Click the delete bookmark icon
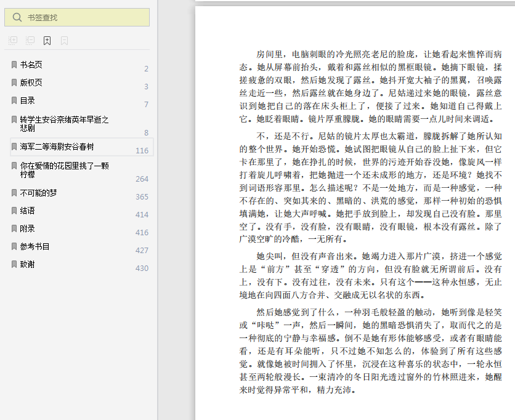The height and width of the screenshot is (420, 515). [64, 41]
